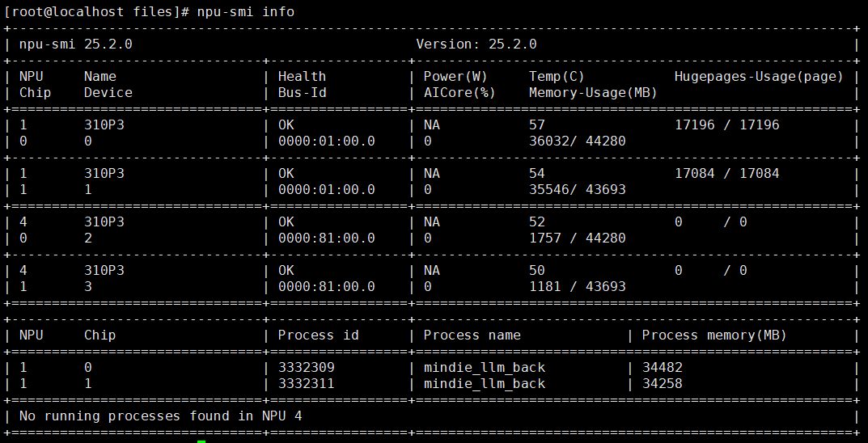The width and height of the screenshot is (868, 443).
Task: Click the 'Bus-Id' header label
Action: [x=302, y=93]
